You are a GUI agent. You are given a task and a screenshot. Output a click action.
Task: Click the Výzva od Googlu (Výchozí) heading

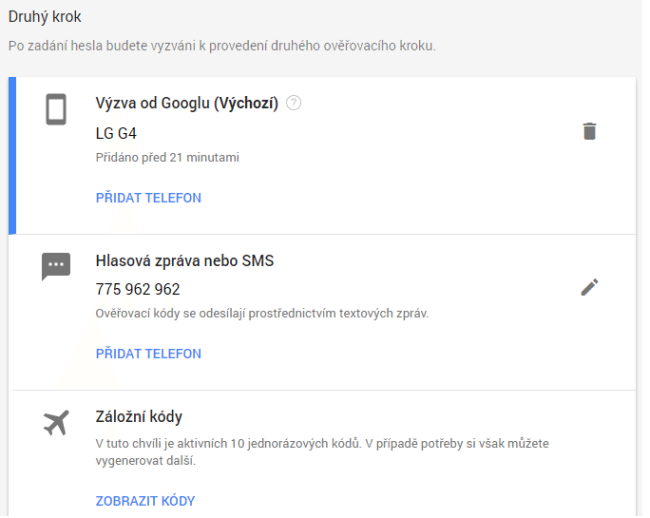(x=187, y=103)
